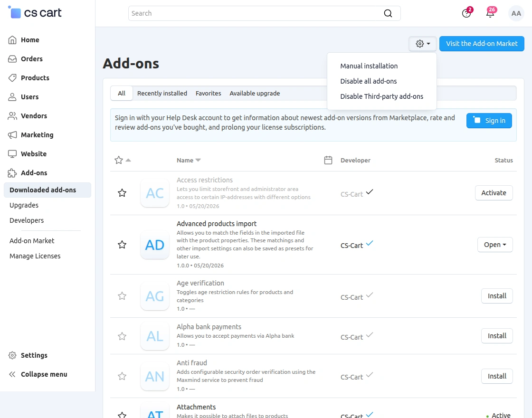Open Manage Licenses in sidebar
This screenshot has width=532, height=418.
click(x=35, y=256)
